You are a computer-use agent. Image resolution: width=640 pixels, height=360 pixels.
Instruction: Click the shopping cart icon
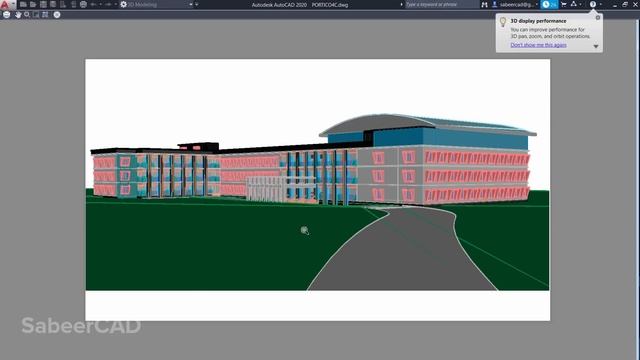click(564, 4)
